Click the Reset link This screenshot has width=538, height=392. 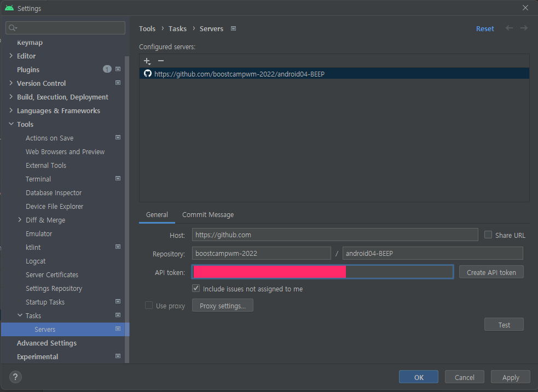click(485, 29)
